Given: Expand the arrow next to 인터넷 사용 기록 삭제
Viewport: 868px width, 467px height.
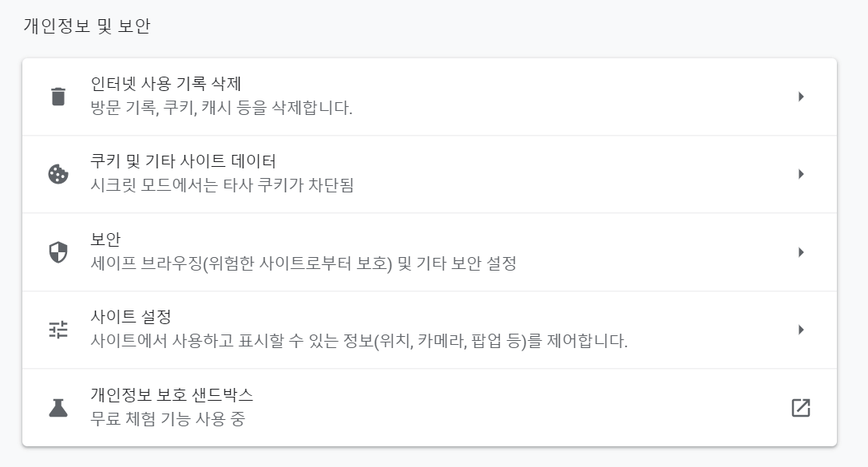Looking at the screenshot, I should (x=801, y=97).
